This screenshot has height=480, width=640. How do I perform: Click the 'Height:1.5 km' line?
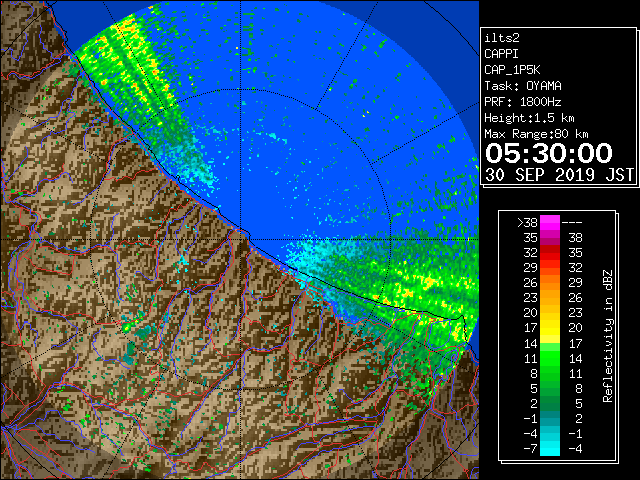(529, 118)
